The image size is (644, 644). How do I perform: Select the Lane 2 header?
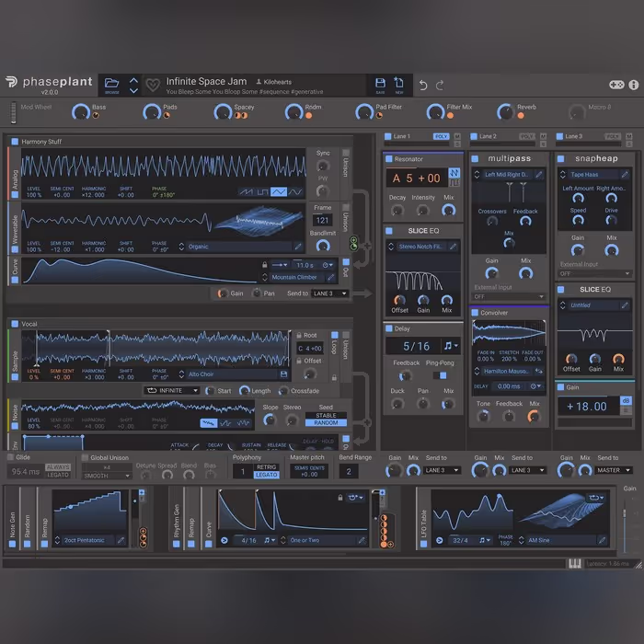(x=488, y=136)
